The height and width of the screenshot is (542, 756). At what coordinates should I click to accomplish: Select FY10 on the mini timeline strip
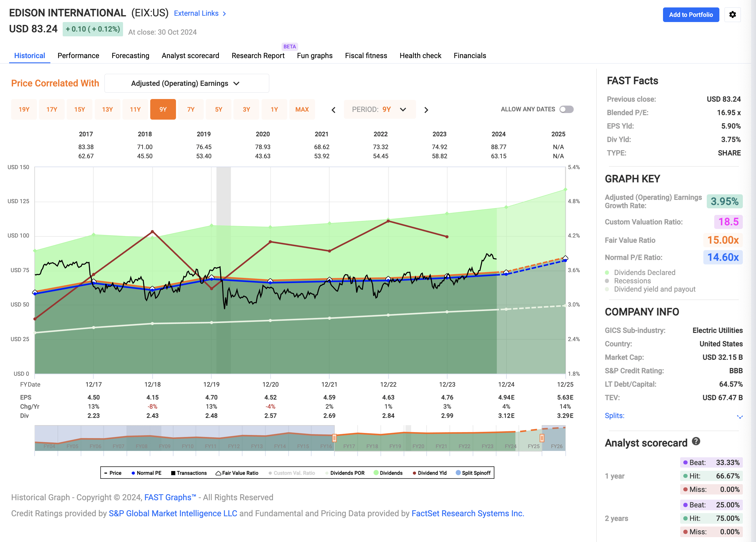click(x=188, y=446)
